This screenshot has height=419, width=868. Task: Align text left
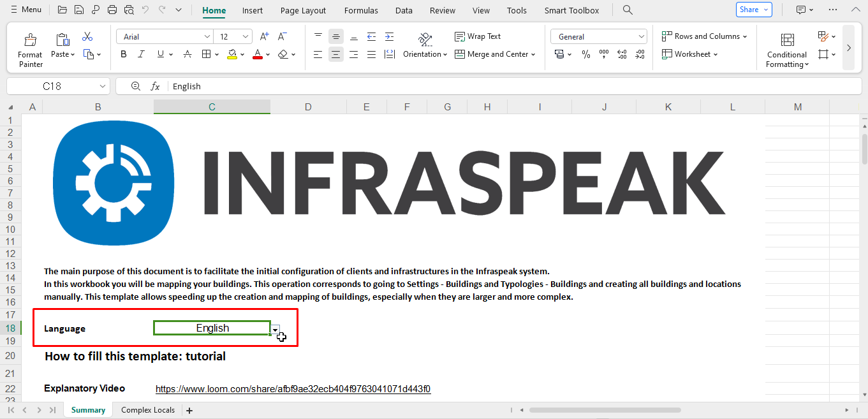click(x=318, y=54)
